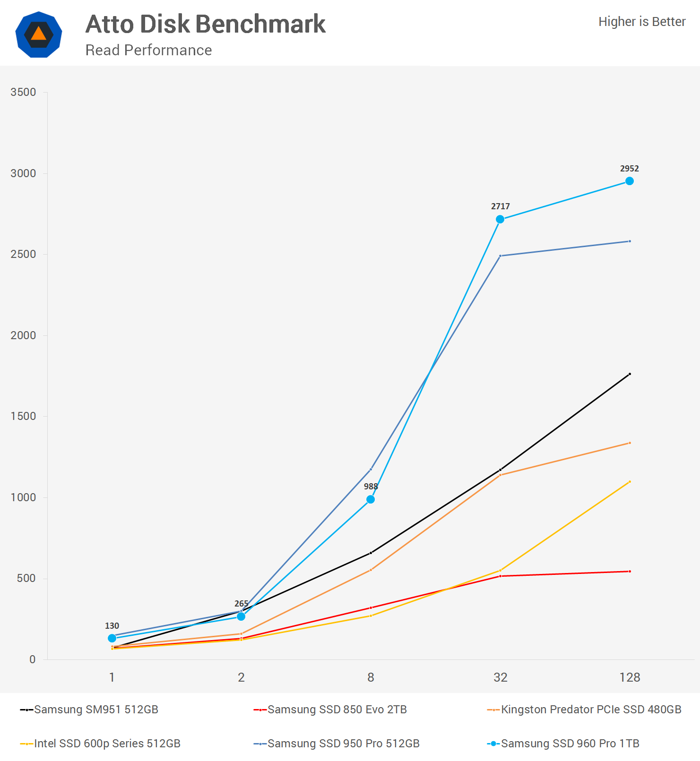
Task: Select the 2952 data point marker
Action: pos(630,181)
